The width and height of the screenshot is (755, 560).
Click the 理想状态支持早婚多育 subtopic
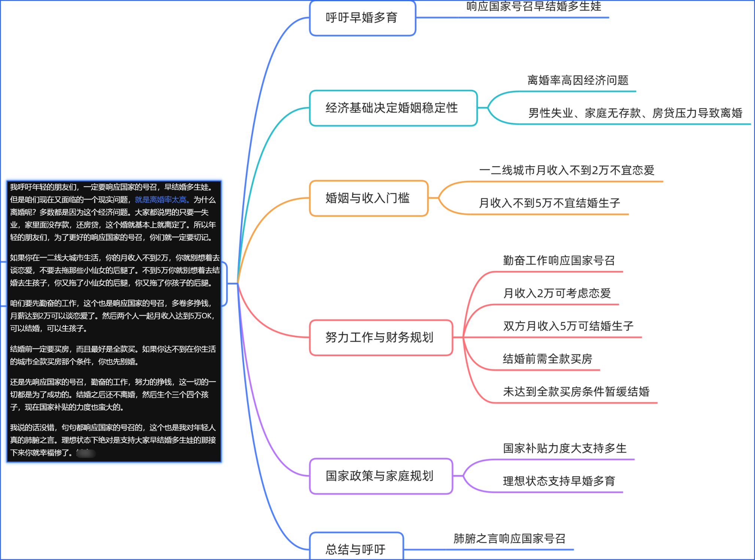558,481
